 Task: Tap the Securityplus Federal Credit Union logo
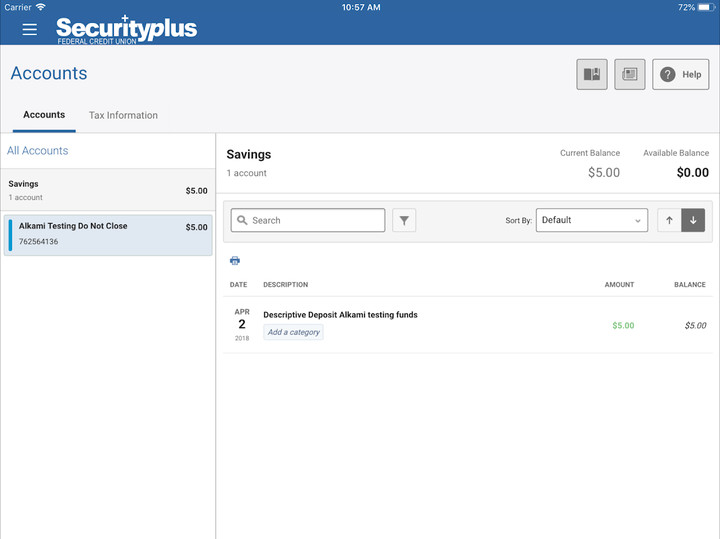[127, 30]
